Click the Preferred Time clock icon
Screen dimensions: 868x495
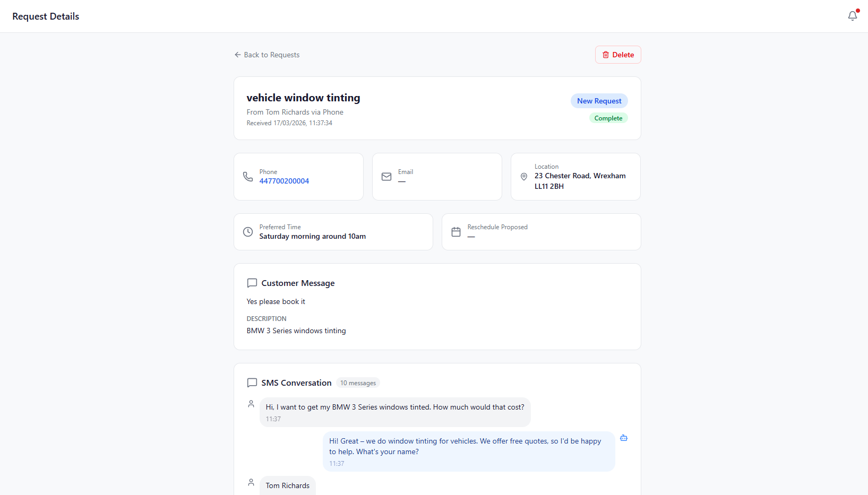pos(248,232)
